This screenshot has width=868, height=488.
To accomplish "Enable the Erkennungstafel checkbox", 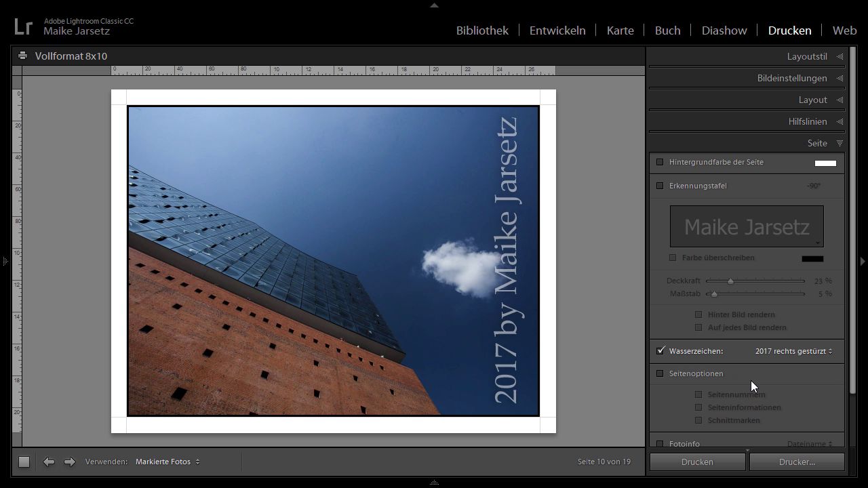I will click(660, 186).
